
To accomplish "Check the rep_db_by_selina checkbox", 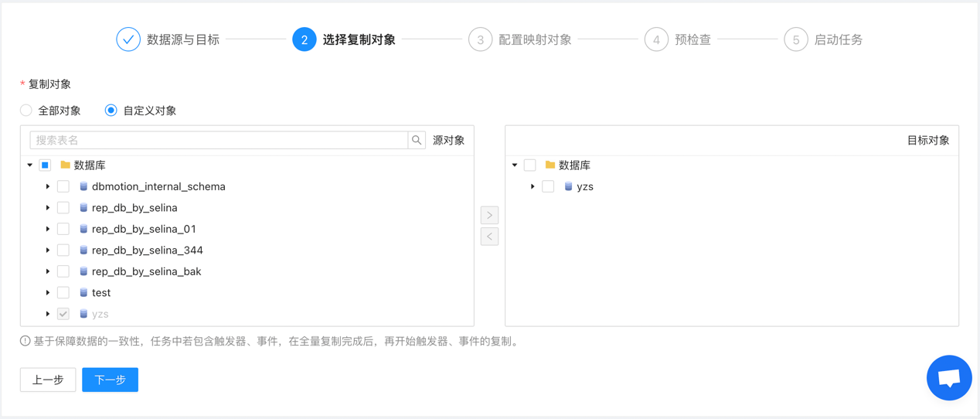I will pyautogui.click(x=63, y=208).
